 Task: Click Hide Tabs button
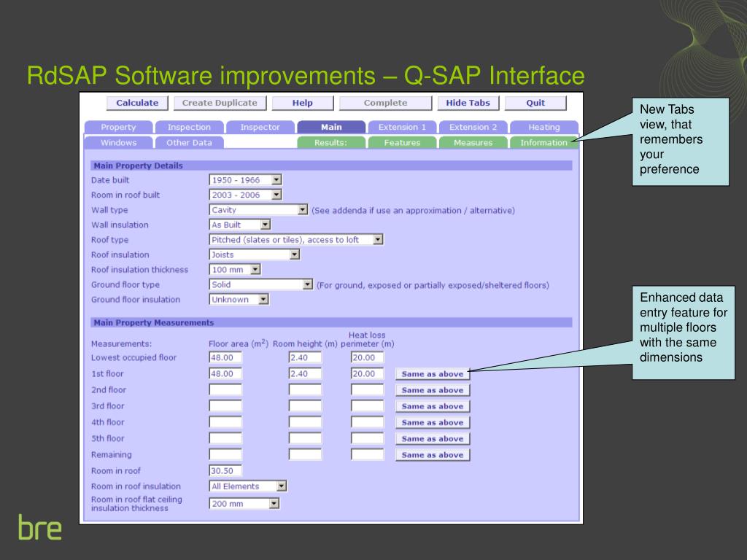pos(468,103)
